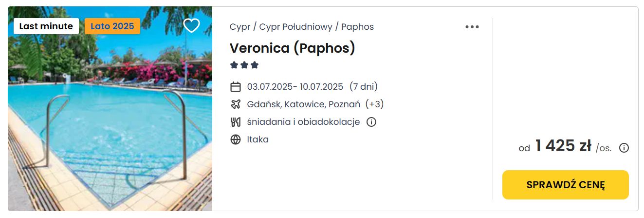
Task: Click the airplane departure icon
Action: click(x=236, y=104)
